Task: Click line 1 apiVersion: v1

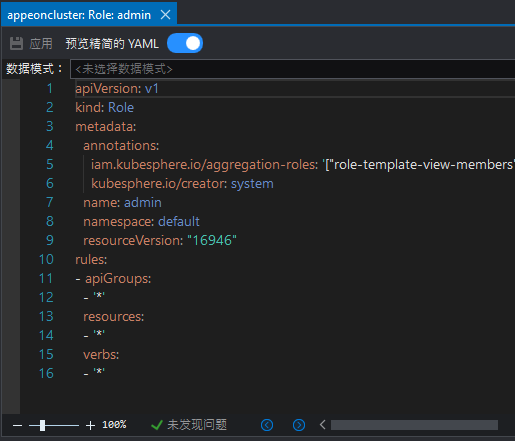Action: (117, 89)
